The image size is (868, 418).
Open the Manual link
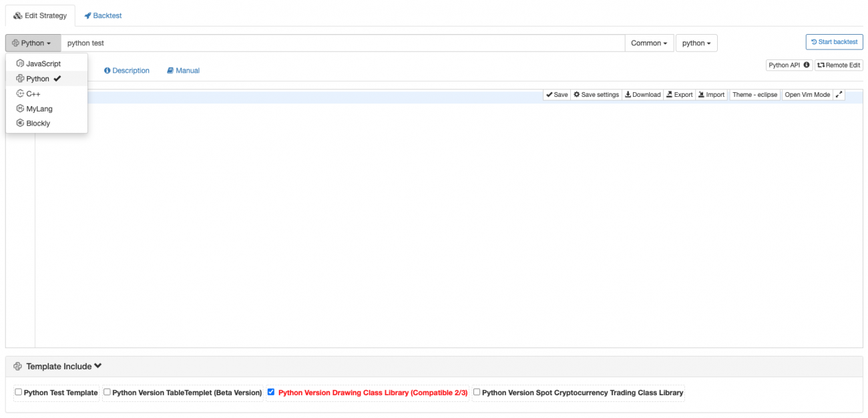184,71
